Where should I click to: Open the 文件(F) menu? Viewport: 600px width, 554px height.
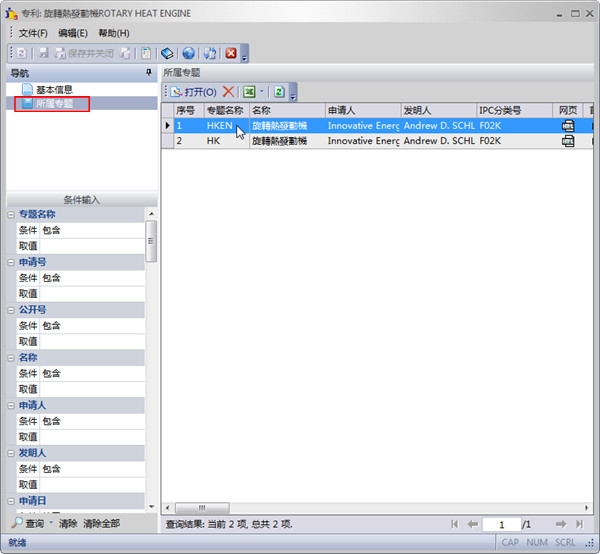click(33, 33)
